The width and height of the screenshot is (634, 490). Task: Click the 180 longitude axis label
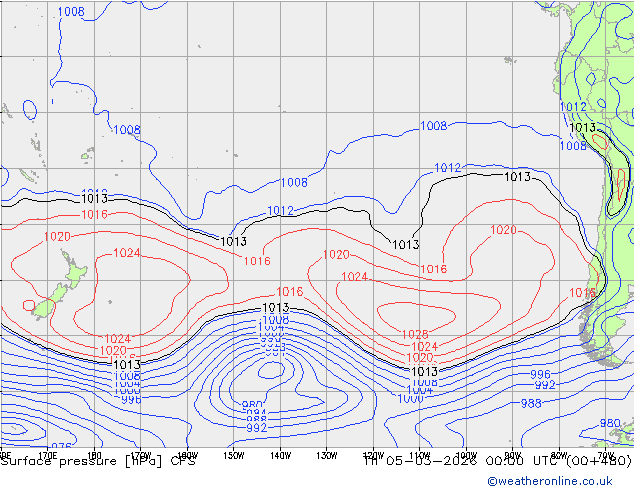tap(94, 456)
